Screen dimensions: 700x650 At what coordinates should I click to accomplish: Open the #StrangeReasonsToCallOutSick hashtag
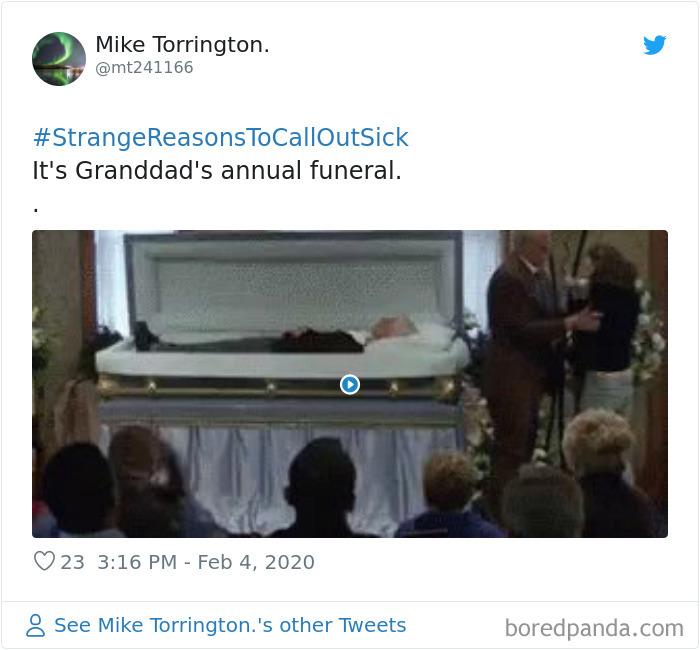(221, 137)
